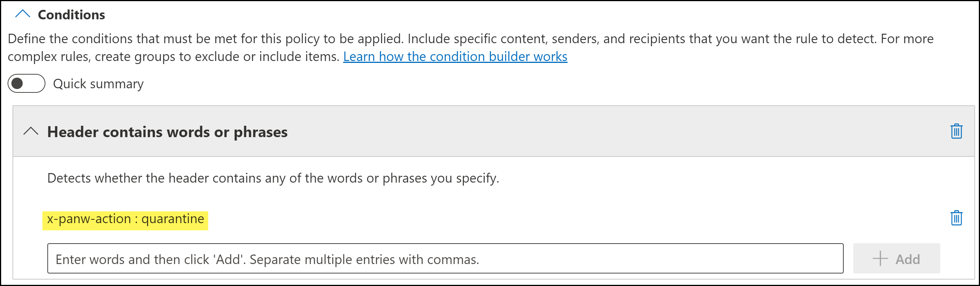Image resolution: width=980 pixels, height=286 pixels.
Task: Click the plus icon on Add button
Action: tap(880, 259)
